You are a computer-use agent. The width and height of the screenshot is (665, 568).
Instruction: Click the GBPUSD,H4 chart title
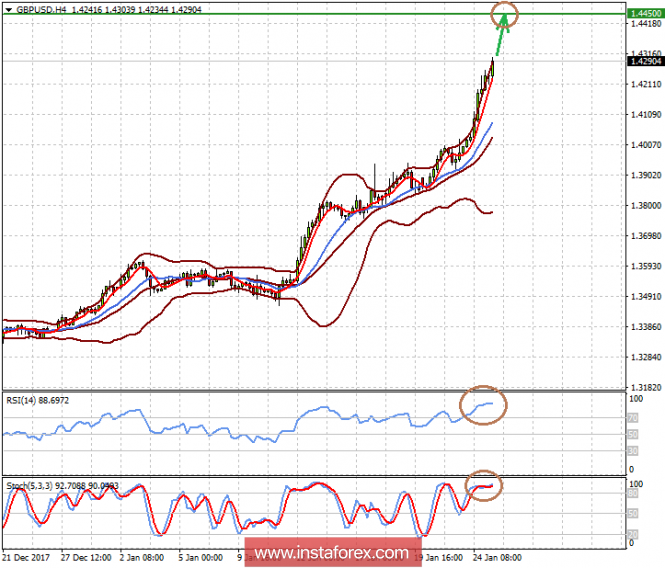pyautogui.click(x=39, y=7)
